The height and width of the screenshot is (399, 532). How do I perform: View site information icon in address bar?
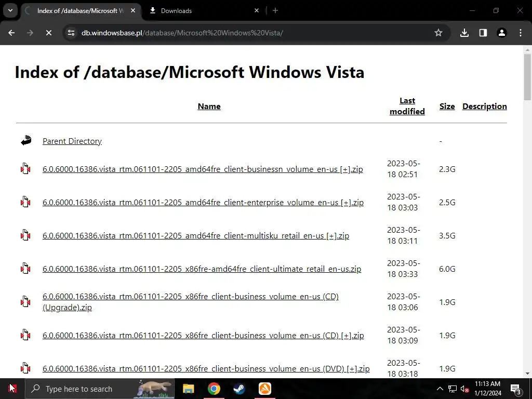pos(71,33)
